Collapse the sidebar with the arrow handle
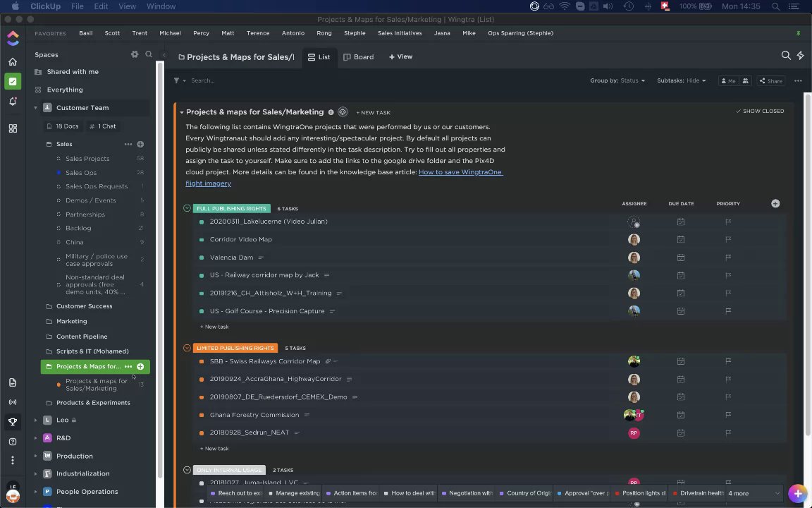812x508 pixels. pos(164,54)
